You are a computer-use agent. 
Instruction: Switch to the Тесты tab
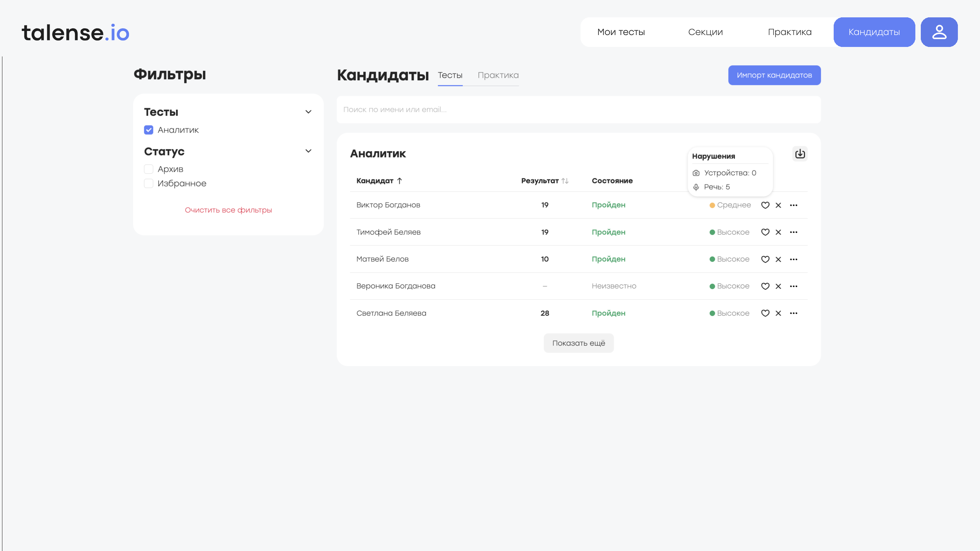tap(450, 75)
